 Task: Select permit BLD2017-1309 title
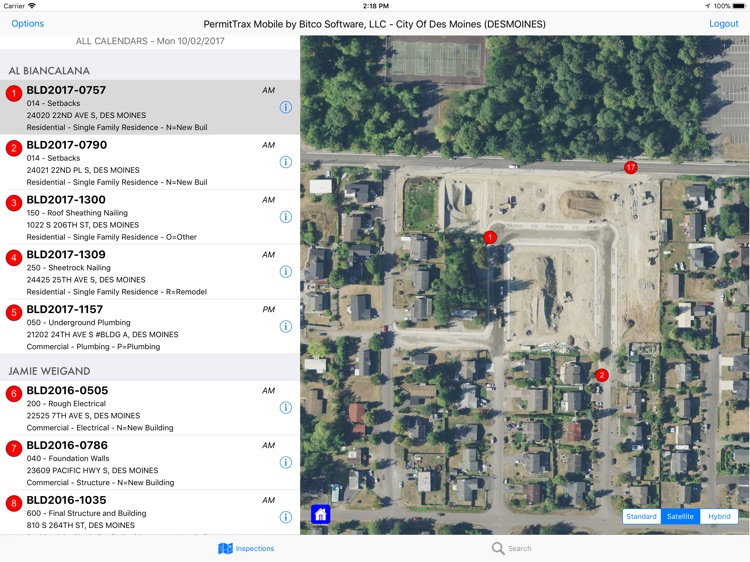pyautogui.click(x=66, y=254)
